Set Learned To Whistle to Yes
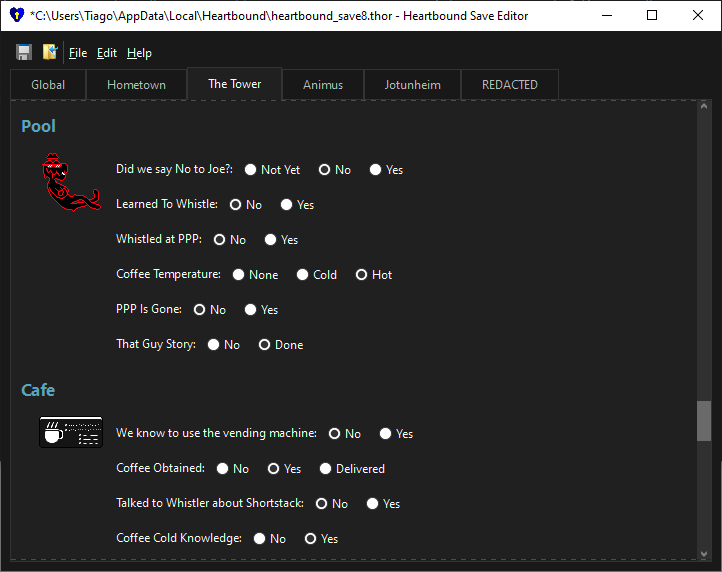Screen dimensions: 722x572 click(x=286, y=205)
